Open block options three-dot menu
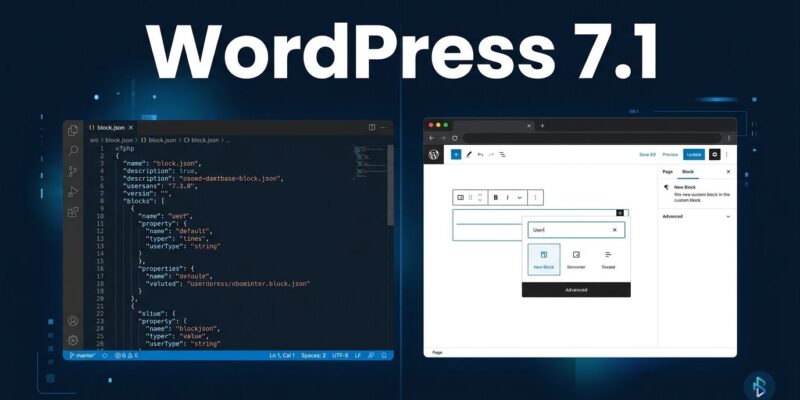800x400 pixels. tap(535, 197)
